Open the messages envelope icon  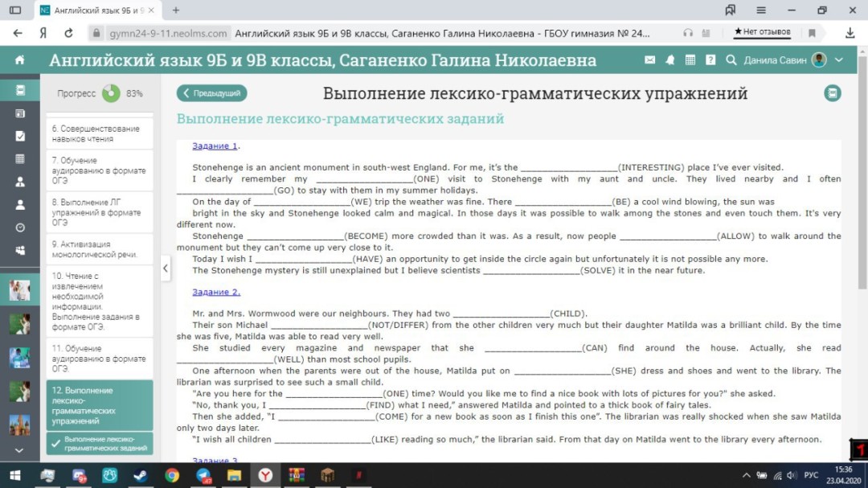[x=650, y=60]
